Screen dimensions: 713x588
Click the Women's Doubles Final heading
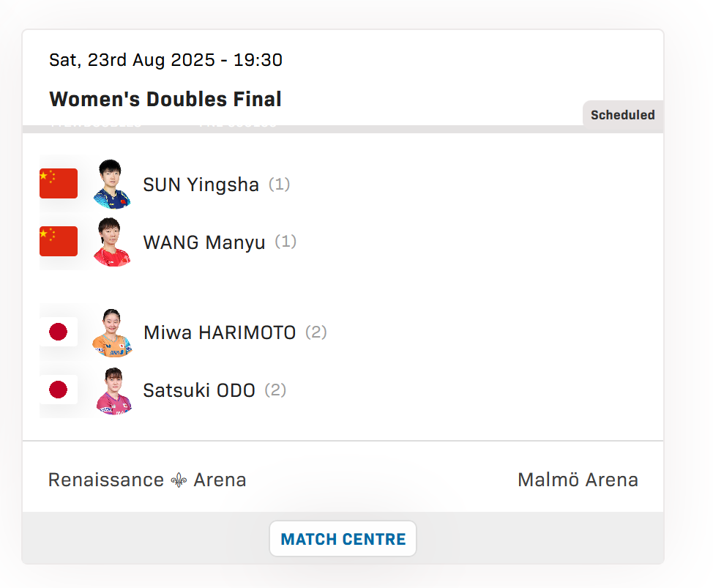pos(165,99)
